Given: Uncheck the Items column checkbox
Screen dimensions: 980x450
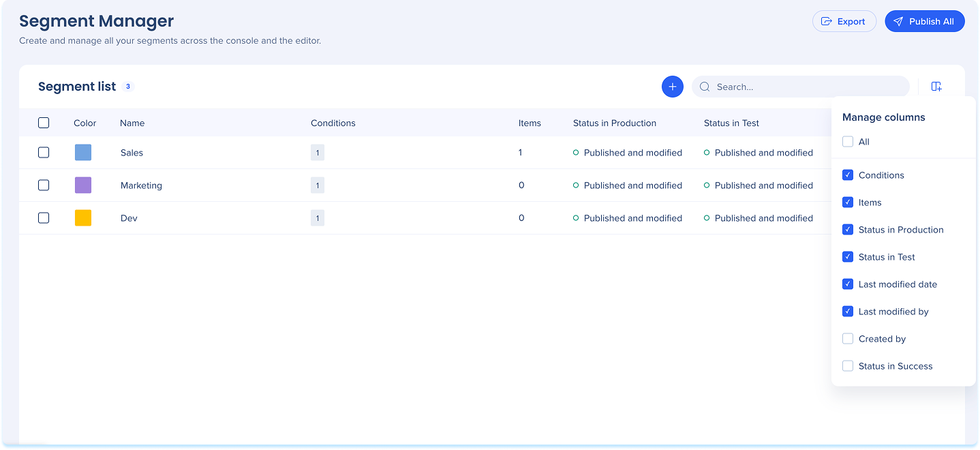Looking at the screenshot, I should [848, 202].
